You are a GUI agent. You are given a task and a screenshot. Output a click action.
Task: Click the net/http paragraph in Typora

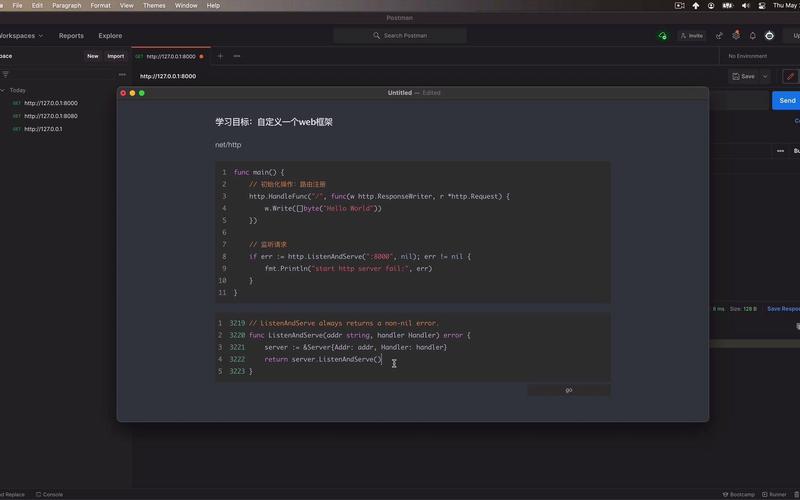click(228, 145)
